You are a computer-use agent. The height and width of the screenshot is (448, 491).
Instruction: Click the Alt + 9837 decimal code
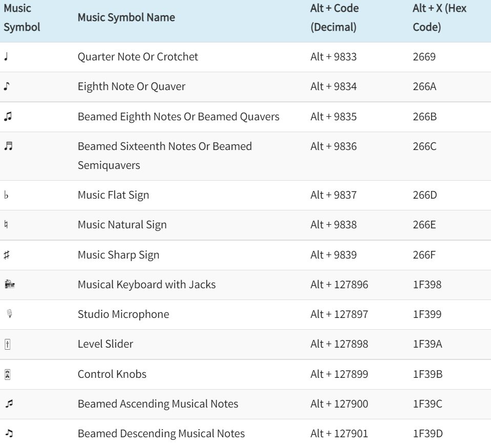[x=333, y=195]
